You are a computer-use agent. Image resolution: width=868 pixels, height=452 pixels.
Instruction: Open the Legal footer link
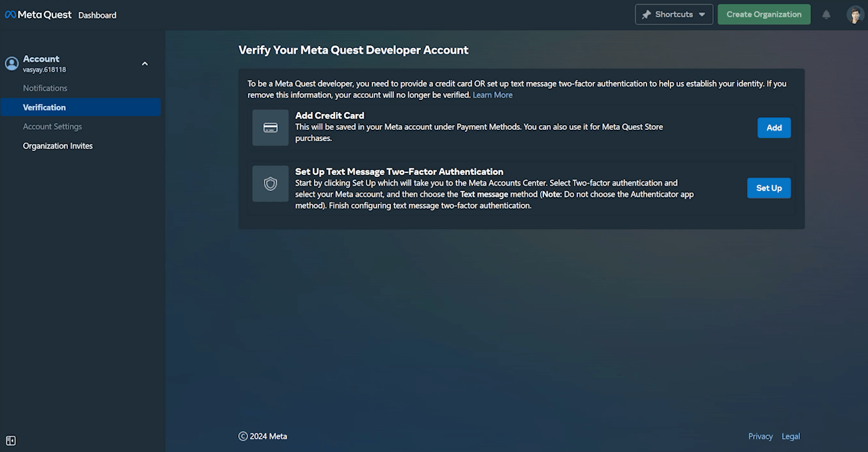pyautogui.click(x=791, y=437)
